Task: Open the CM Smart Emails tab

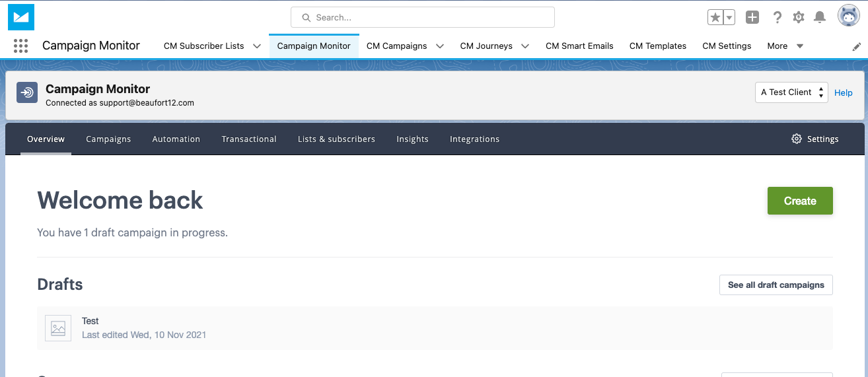Action: pyautogui.click(x=579, y=46)
